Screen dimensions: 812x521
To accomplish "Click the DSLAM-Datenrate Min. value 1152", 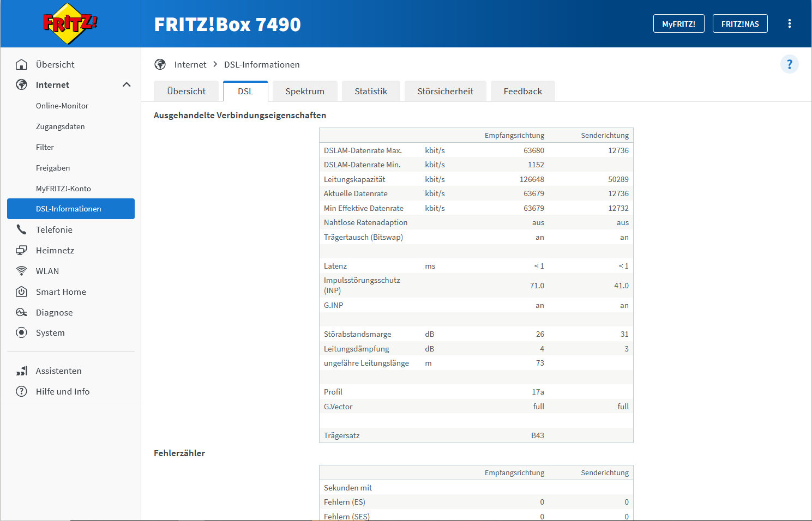I will (x=536, y=165).
